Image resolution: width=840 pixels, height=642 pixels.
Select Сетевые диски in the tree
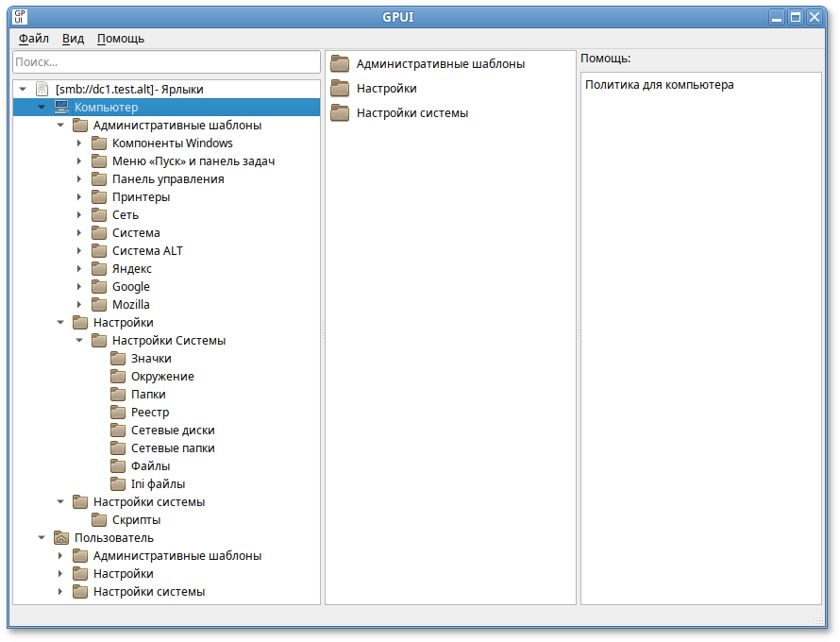(172, 430)
